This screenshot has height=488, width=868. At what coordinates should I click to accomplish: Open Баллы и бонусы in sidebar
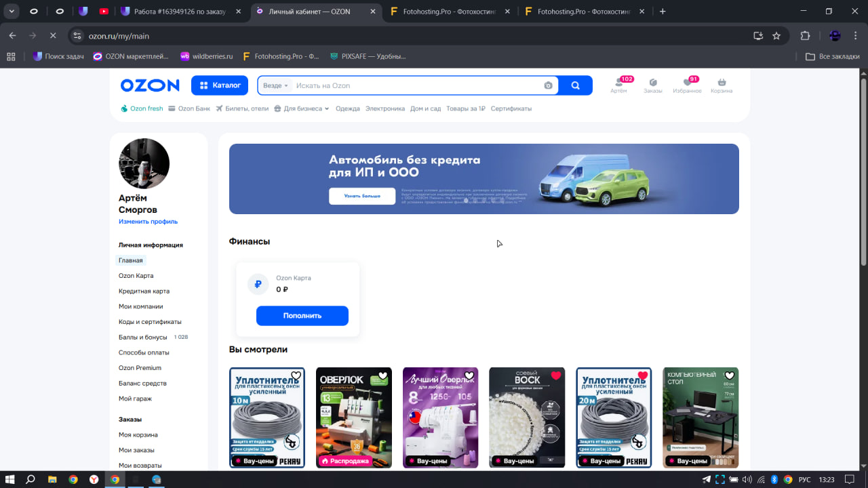(143, 337)
